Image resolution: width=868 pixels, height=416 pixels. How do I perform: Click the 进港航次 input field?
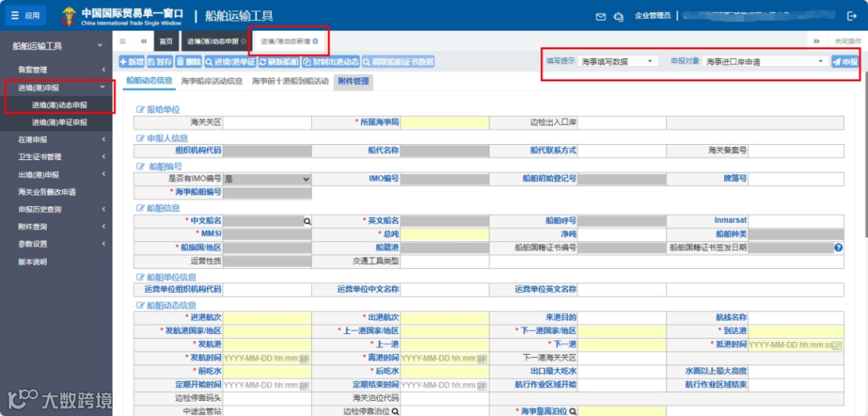coord(268,317)
